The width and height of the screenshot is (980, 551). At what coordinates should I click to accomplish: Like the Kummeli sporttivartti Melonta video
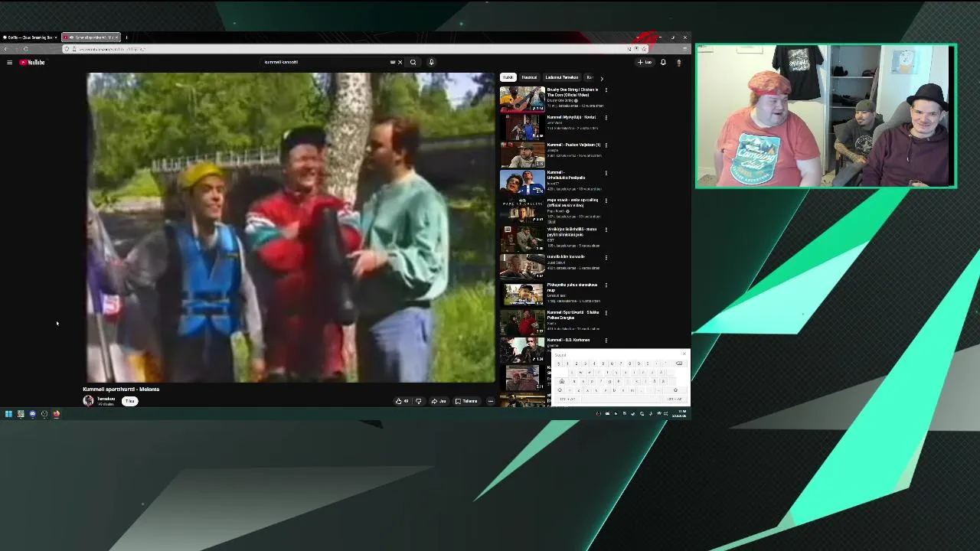tap(401, 401)
